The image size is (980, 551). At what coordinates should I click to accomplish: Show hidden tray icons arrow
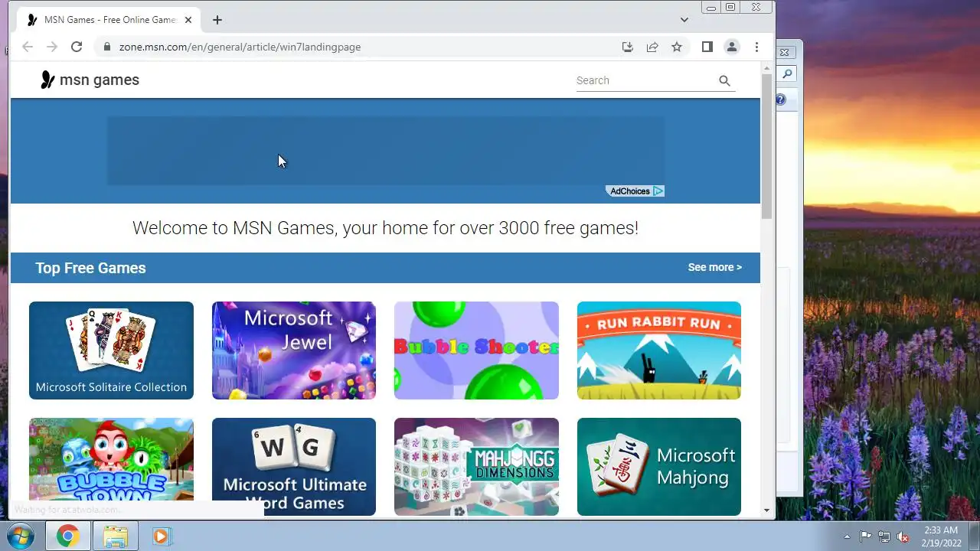tap(847, 536)
